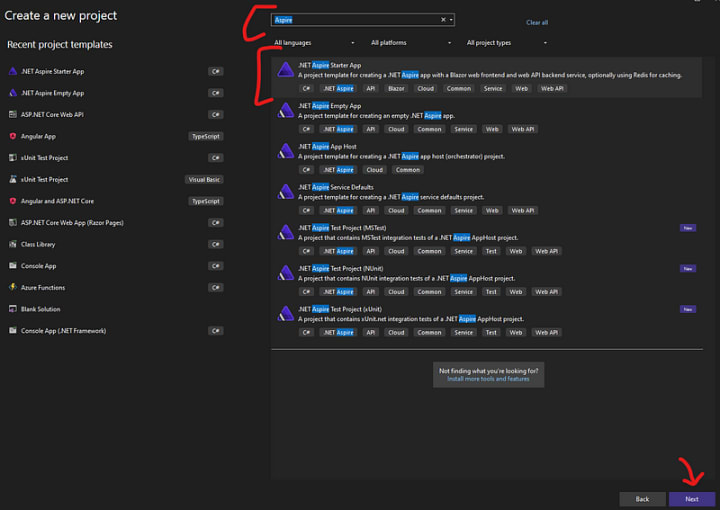Click the Class Library template icon
This screenshot has width=720, height=510.
click(13, 244)
